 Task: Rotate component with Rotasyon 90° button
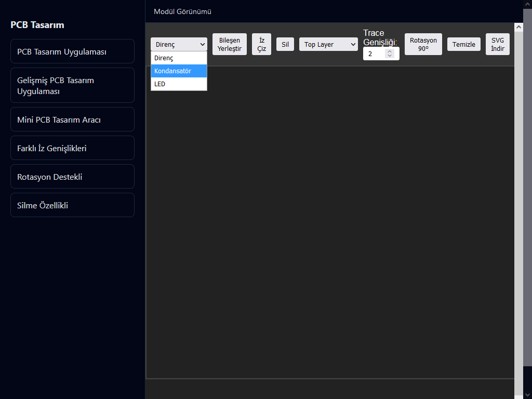(423, 45)
